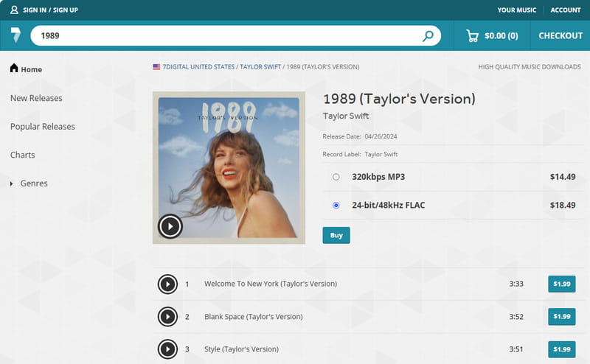This screenshot has height=364, width=590.
Task: Click the Blank Space (Taylor's Version) title
Action: (253, 317)
